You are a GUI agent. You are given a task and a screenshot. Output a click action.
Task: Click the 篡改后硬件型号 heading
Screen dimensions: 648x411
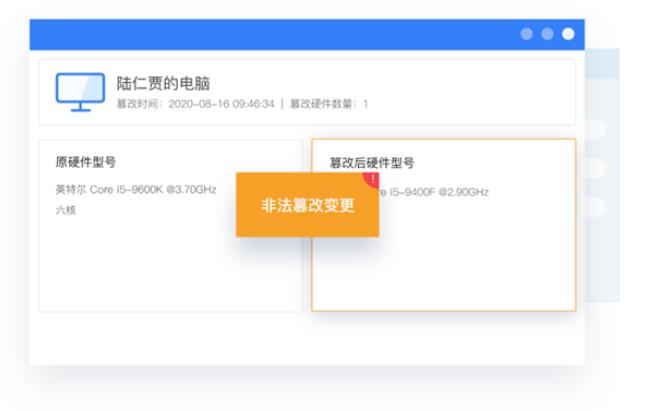[372, 163]
